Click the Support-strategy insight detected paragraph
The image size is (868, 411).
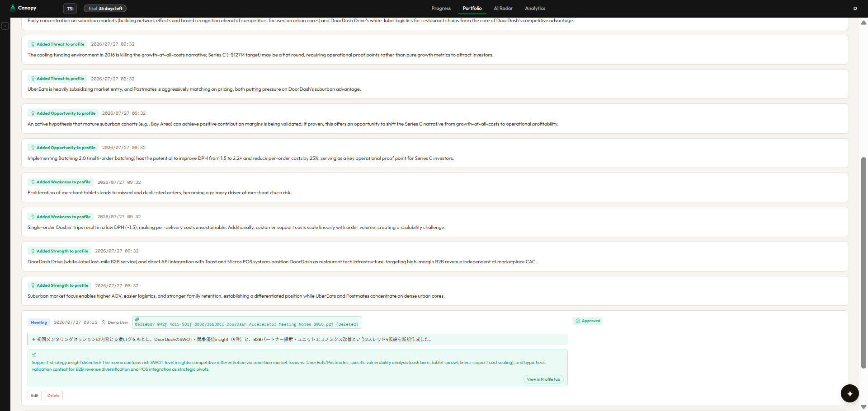(x=288, y=366)
